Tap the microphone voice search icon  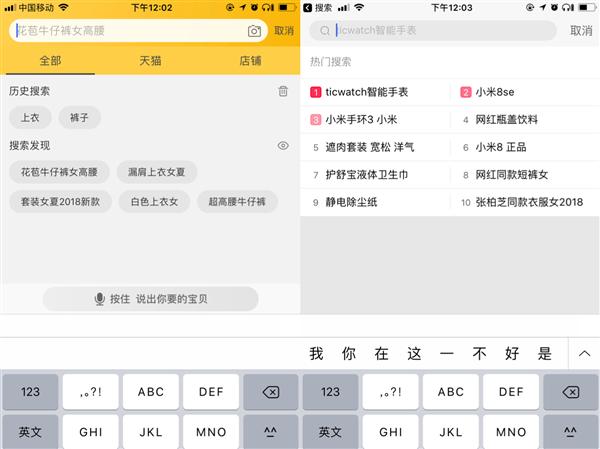[99, 299]
